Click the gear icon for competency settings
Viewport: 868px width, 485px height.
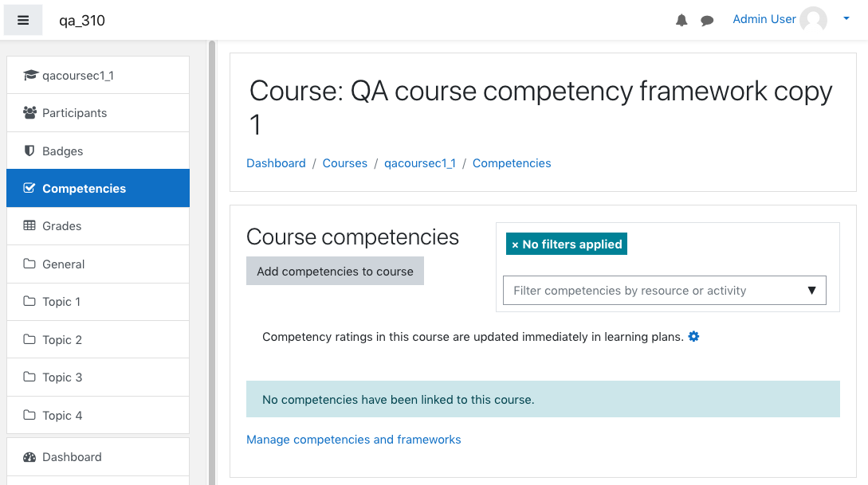[693, 336]
